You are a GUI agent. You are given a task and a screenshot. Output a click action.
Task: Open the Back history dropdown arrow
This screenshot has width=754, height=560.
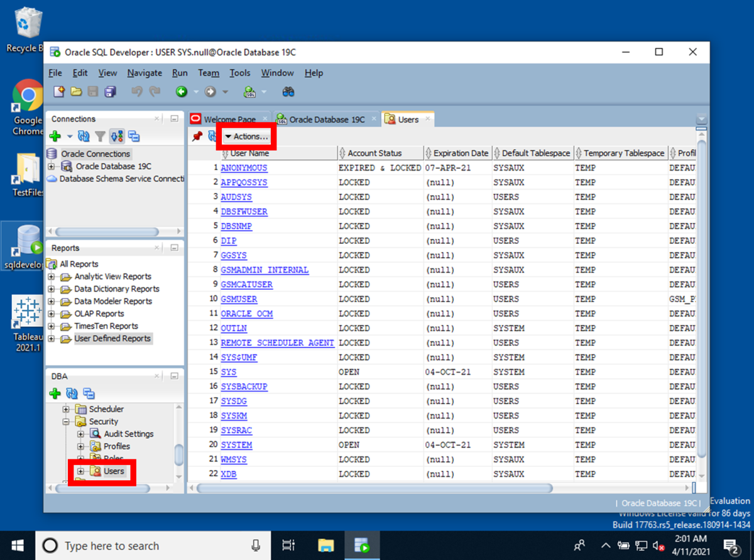pos(195,92)
